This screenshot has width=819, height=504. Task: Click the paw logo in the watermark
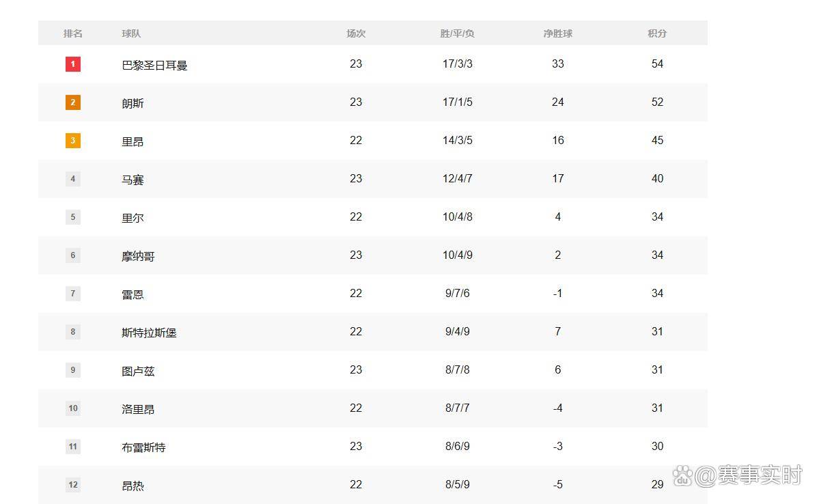pyautogui.click(x=684, y=475)
